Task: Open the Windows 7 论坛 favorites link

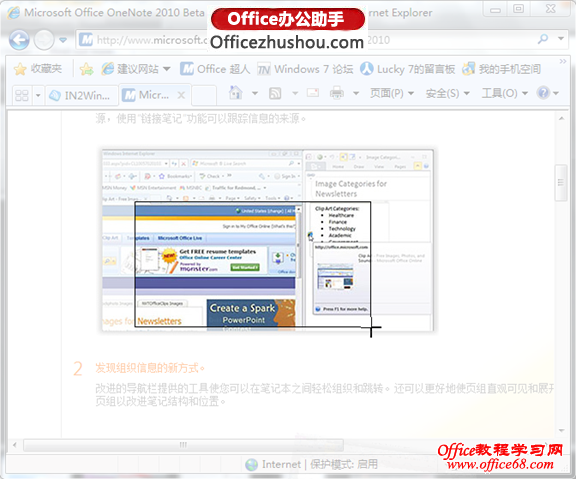Action: pos(305,69)
